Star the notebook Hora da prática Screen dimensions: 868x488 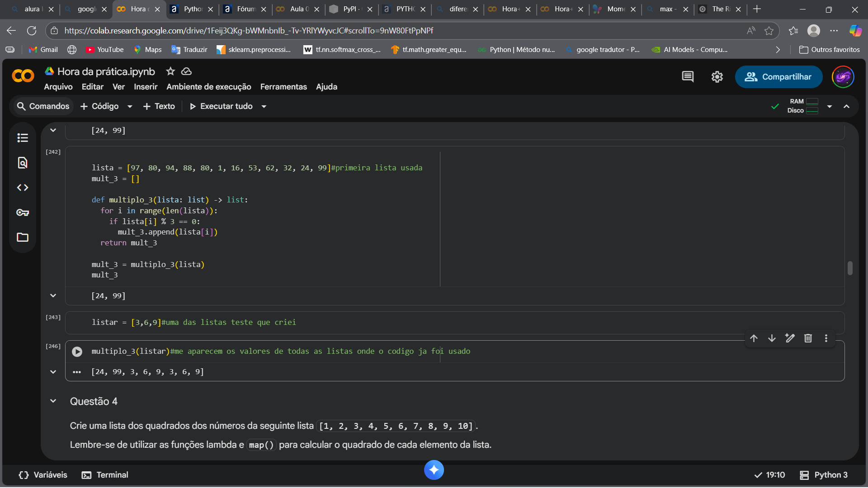pyautogui.click(x=170, y=71)
